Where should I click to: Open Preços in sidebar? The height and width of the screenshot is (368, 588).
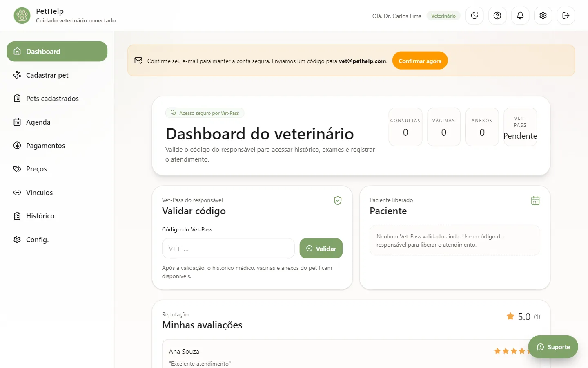pyautogui.click(x=57, y=169)
